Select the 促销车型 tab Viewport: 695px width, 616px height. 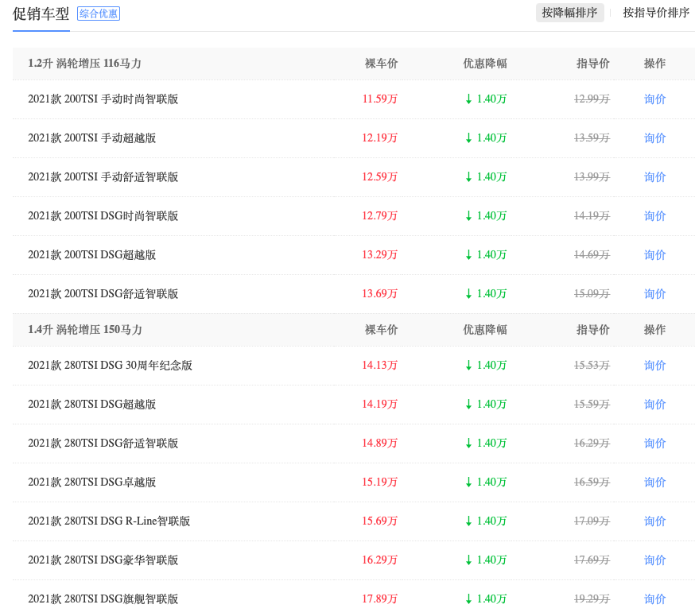41,14
